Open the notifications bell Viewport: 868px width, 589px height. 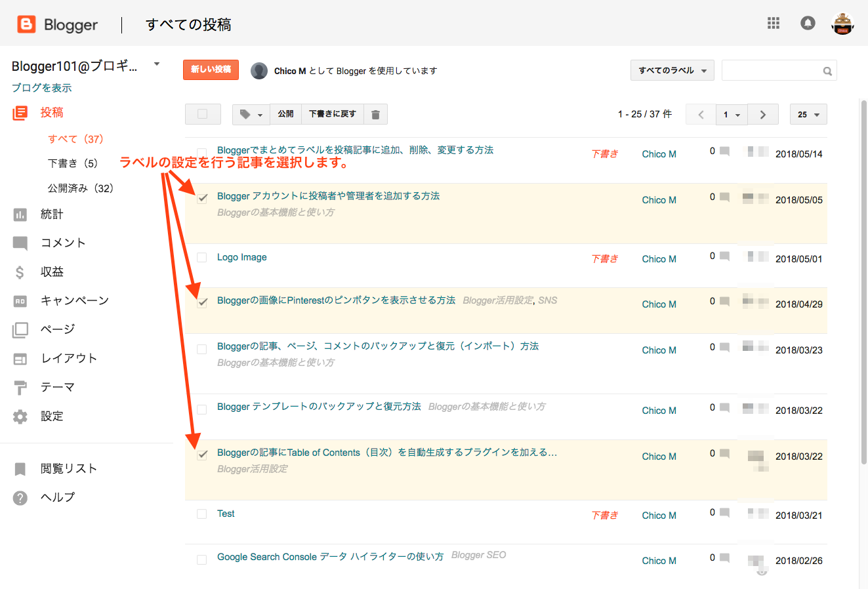(808, 24)
